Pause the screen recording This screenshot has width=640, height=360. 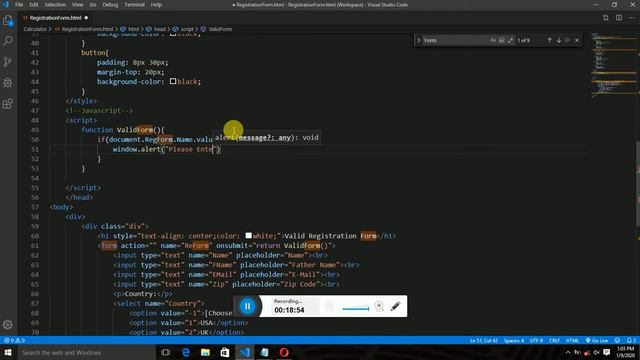pos(247,306)
